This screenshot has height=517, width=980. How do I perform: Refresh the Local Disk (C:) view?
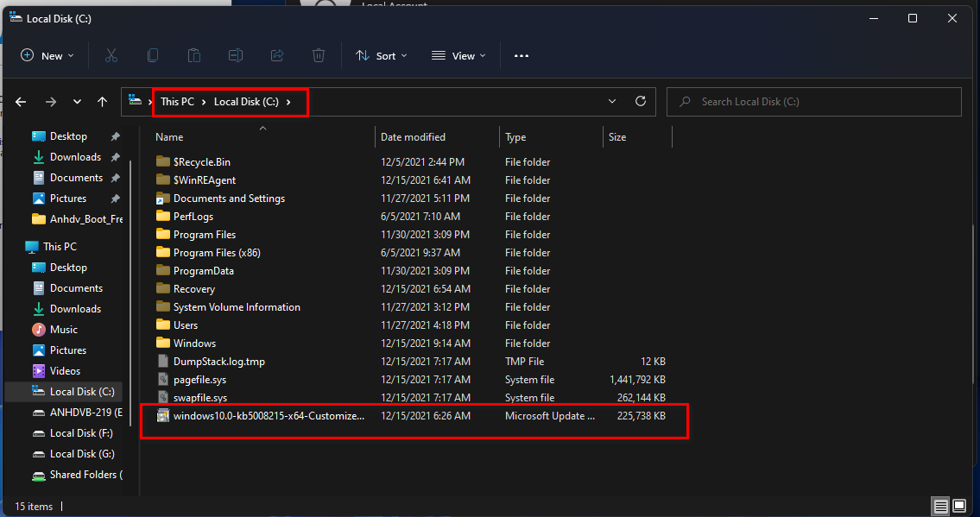coord(641,101)
